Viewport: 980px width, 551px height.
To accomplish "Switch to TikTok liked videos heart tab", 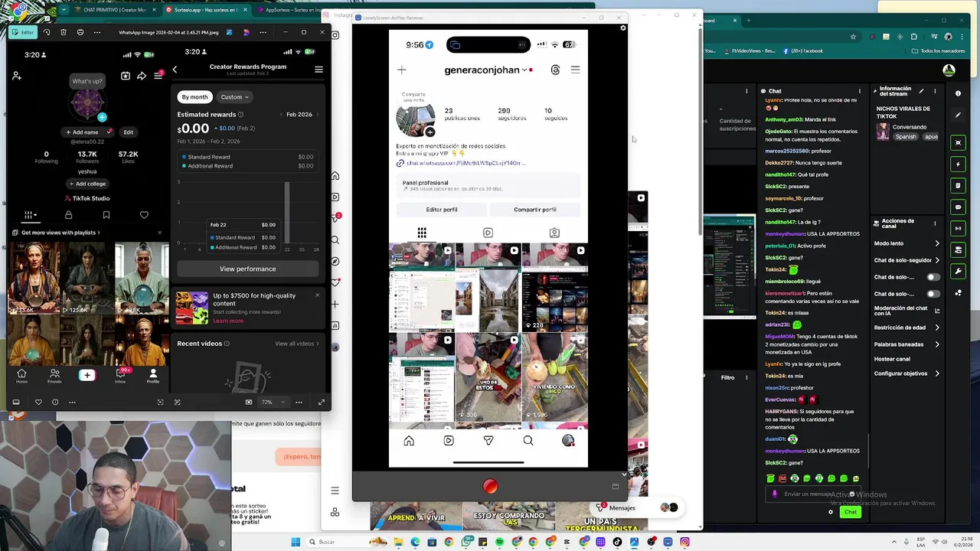I will (x=144, y=215).
